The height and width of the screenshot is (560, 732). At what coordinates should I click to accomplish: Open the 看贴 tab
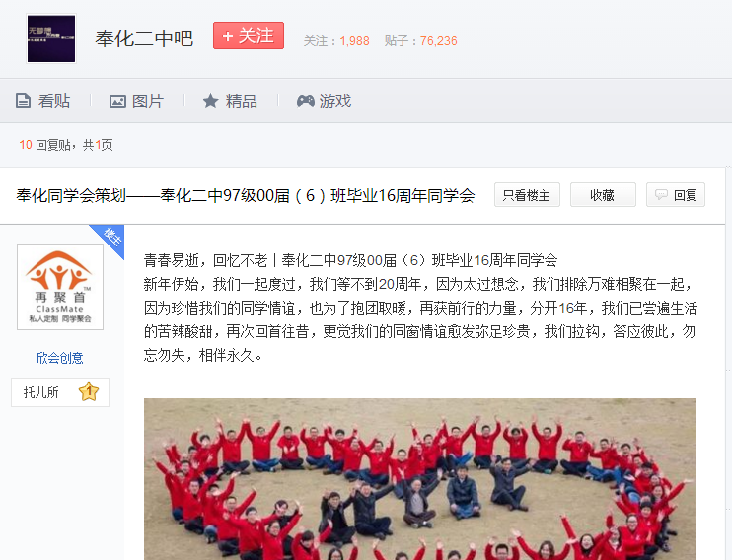[x=43, y=101]
